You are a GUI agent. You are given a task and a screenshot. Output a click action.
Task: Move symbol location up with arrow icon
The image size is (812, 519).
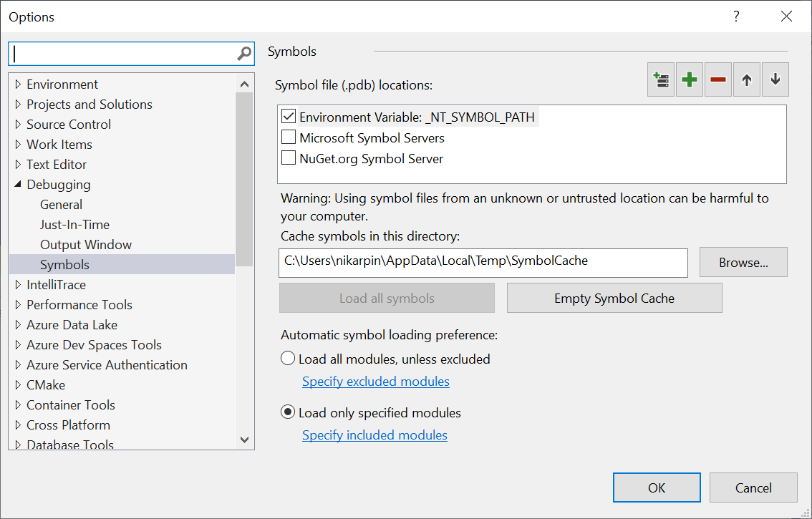[x=747, y=80]
